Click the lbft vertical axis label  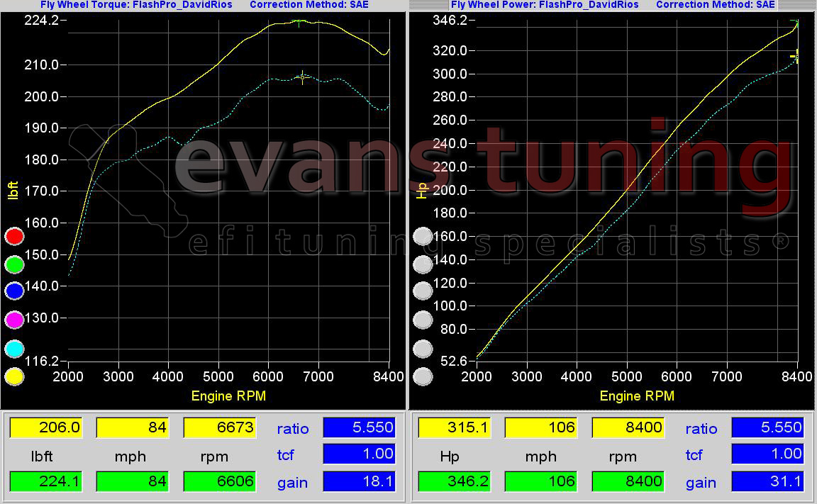tap(13, 190)
